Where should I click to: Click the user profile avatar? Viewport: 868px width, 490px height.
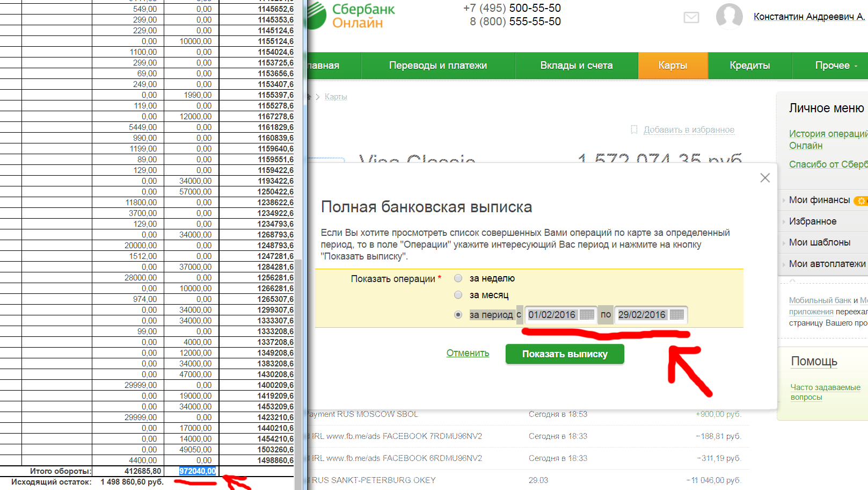[x=729, y=16]
